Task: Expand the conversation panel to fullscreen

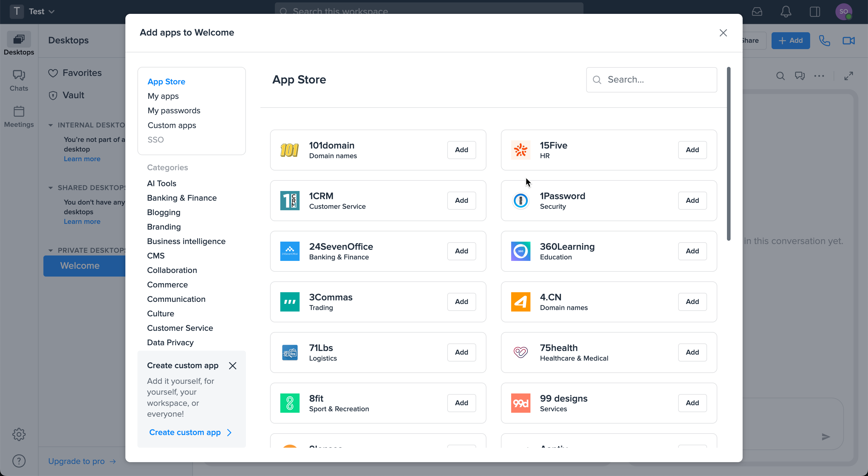Action: pyautogui.click(x=848, y=76)
